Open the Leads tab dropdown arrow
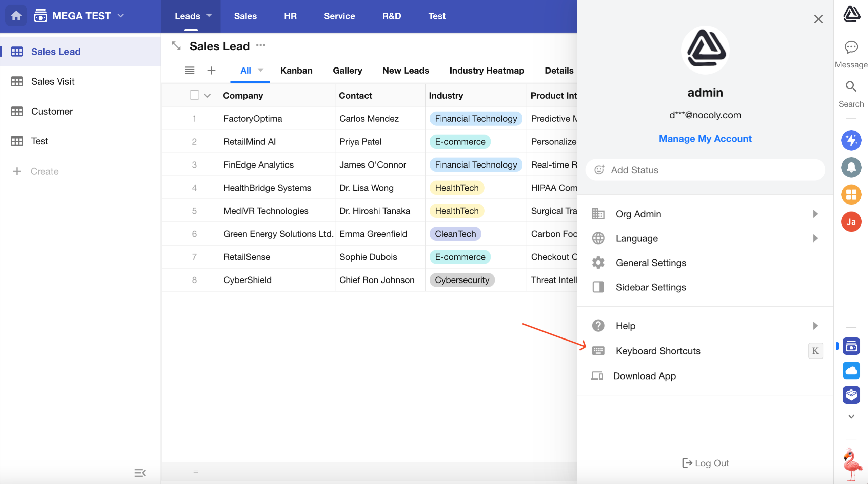868x484 pixels. click(x=209, y=15)
